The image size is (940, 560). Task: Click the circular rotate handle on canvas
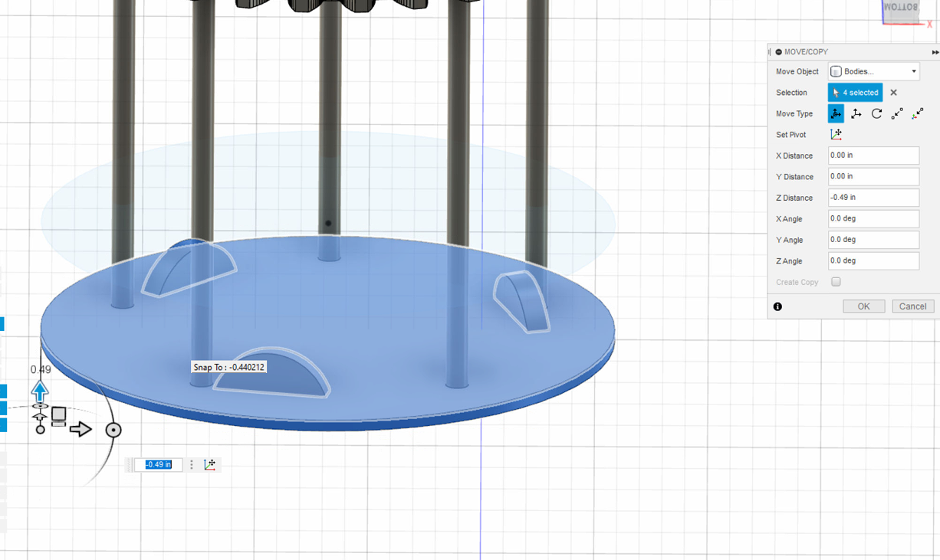(x=113, y=430)
